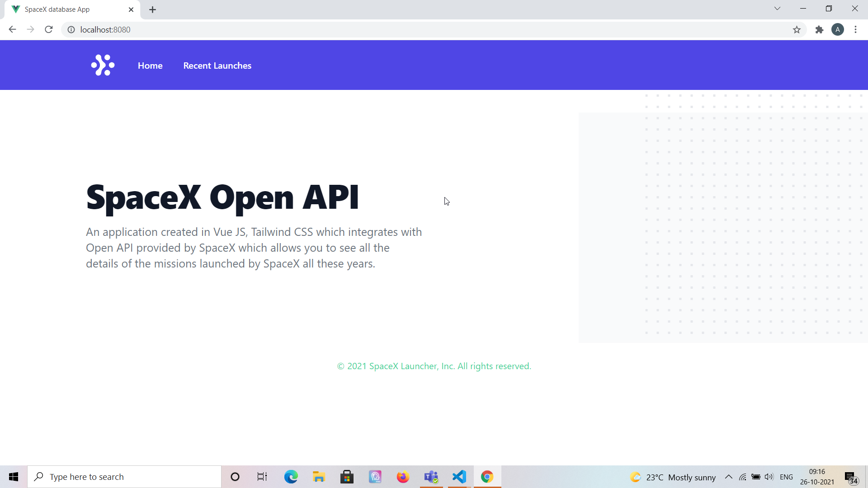This screenshot has width=868, height=488.
Task: Click the localhost:8080 address bar
Action: point(316,30)
